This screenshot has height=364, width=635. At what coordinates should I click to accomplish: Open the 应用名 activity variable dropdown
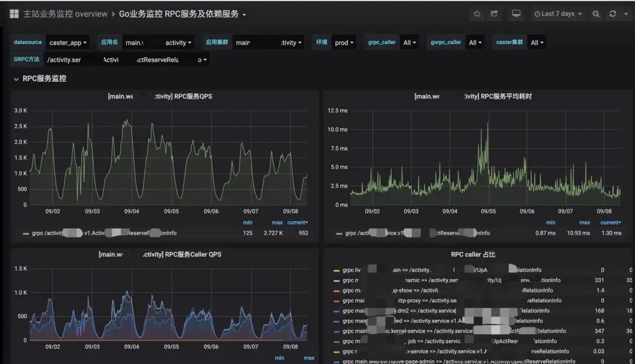coord(158,42)
